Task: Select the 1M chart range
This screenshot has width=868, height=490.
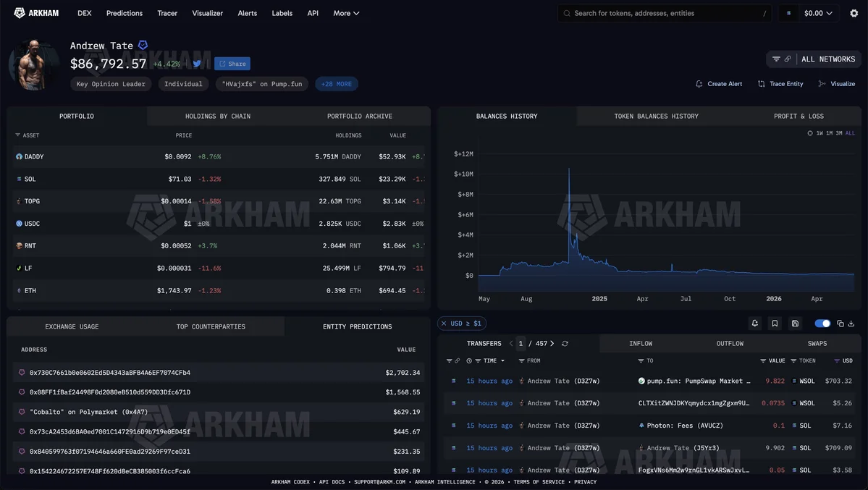Action: coord(829,133)
